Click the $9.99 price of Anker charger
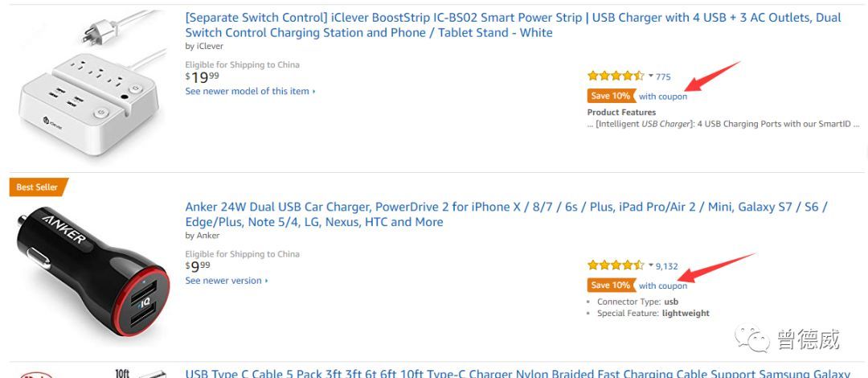 (198, 266)
